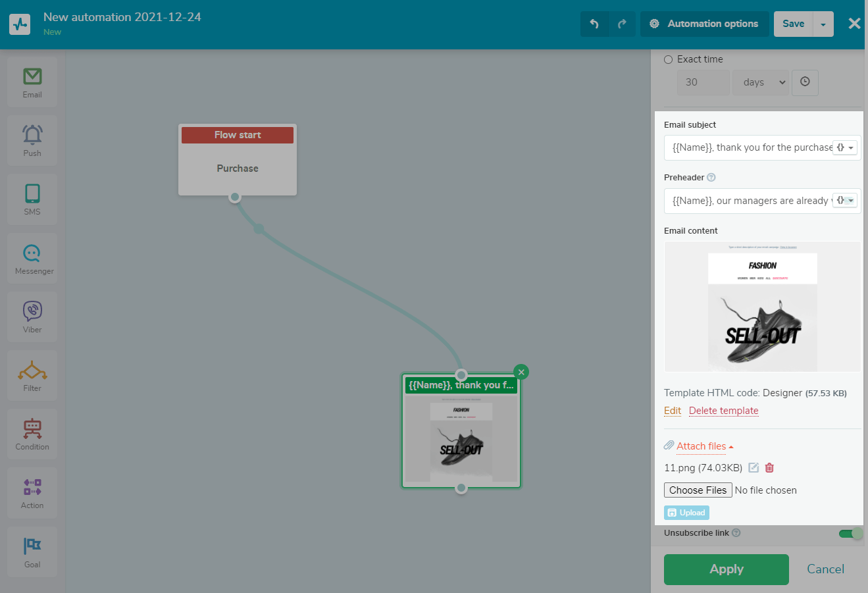Expand the Save button dropdown arrow
The height and width of the screenshot is (593, 868).
click(x=823, y=24)
